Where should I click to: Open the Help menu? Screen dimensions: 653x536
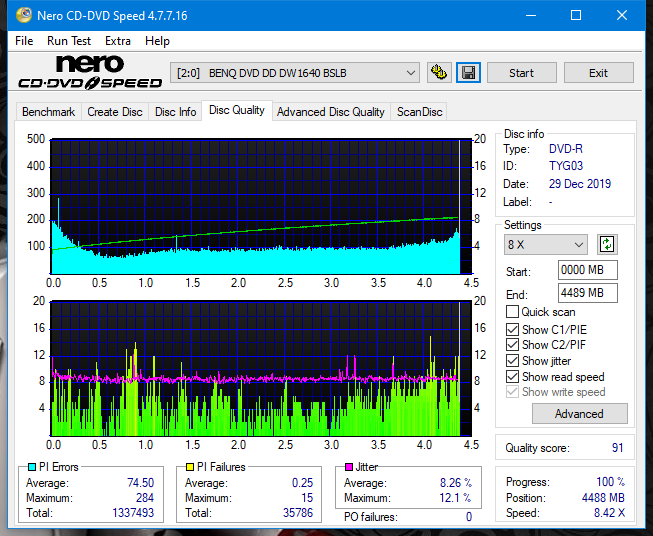click(x=157, y=41)
